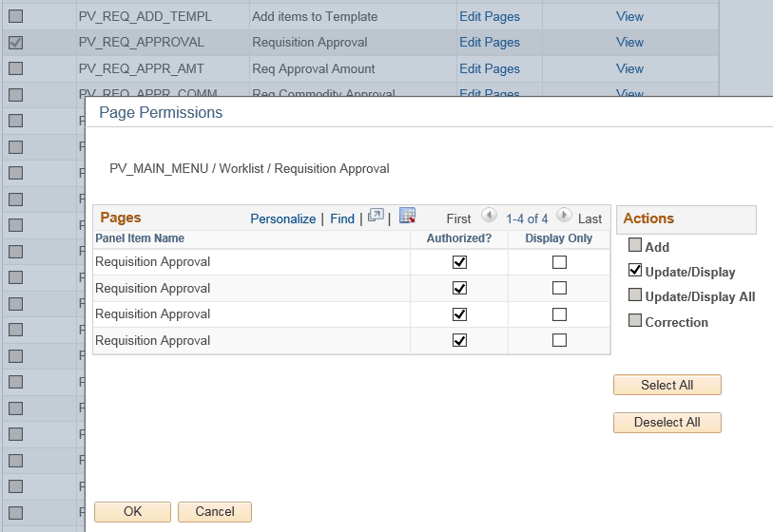Untick the PV_REQ_APPROVAL row checkbox

point(16,43)
